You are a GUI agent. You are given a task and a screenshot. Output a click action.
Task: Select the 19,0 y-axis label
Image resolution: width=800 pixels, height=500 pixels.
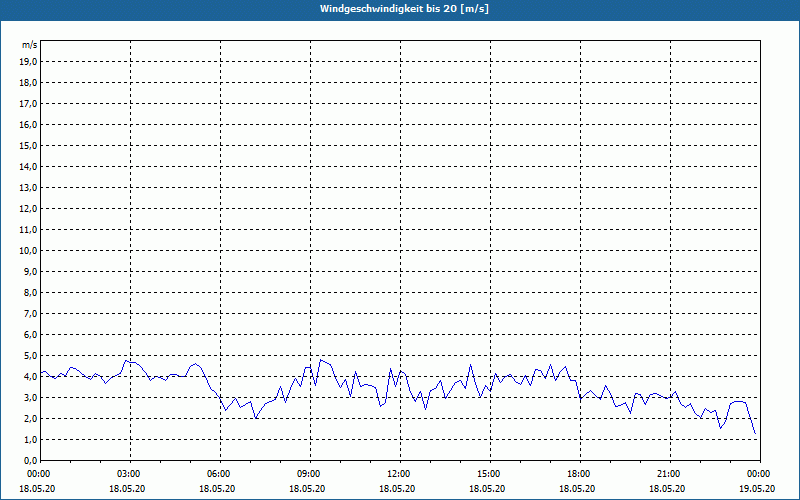click(x=28, y=62)
